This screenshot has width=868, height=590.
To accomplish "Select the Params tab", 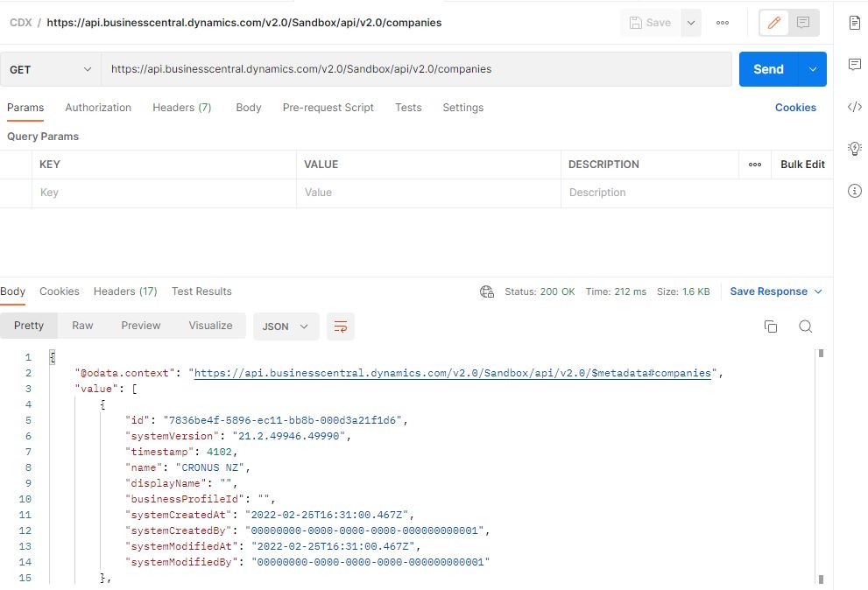I will (x=25, y=108).
